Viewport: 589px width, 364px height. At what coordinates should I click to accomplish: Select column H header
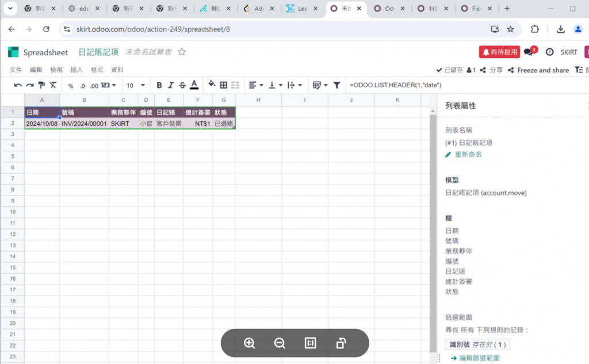coord(258,100)
